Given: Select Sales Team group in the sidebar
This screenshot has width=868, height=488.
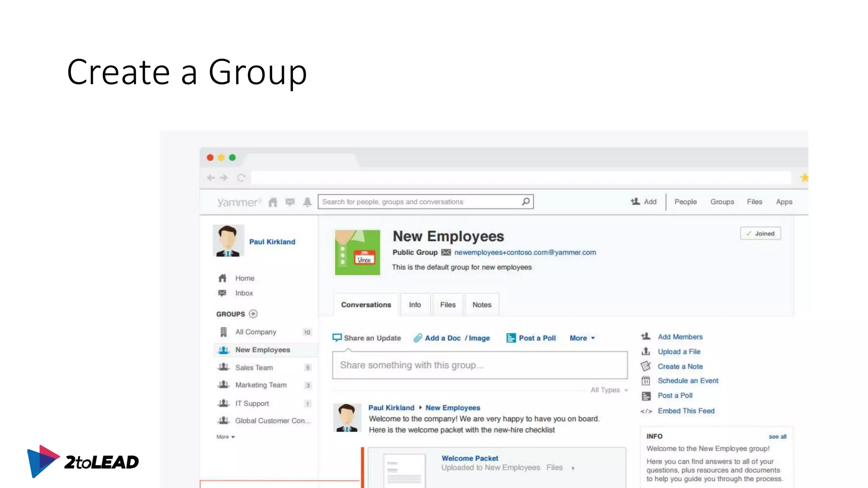Looking at the screenshot, I should [264, 368].
